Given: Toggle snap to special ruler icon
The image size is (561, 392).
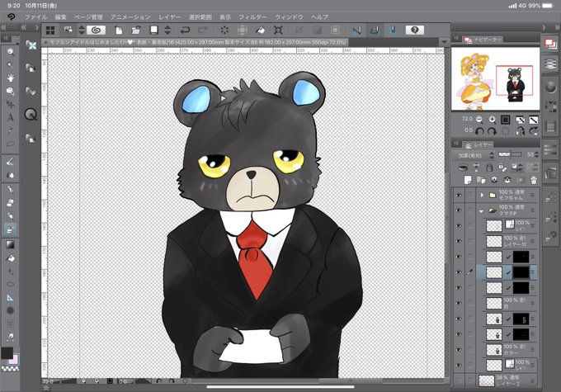Looking at the screenshot, I should (375, 30).
